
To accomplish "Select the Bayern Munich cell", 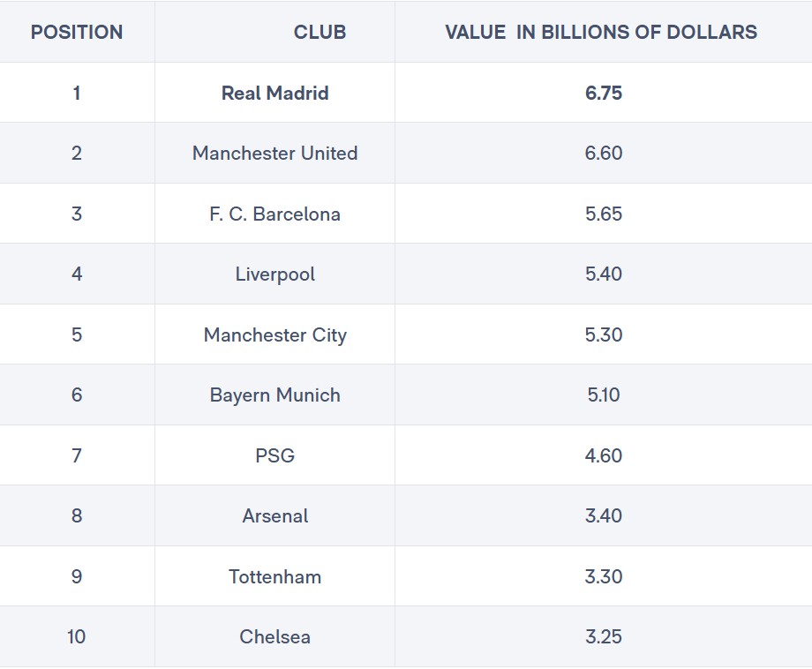I will coord(275,395).
